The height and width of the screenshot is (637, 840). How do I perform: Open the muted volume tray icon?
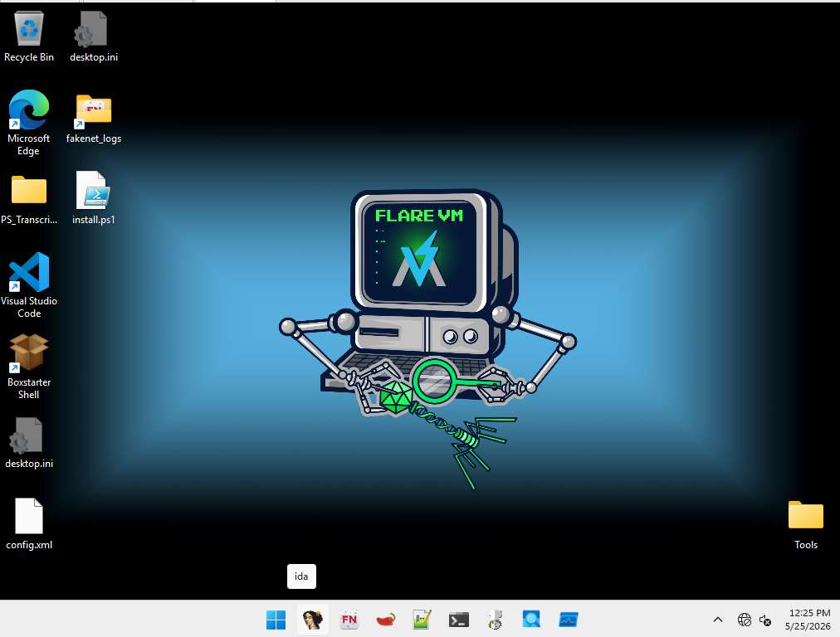(765, 620)
